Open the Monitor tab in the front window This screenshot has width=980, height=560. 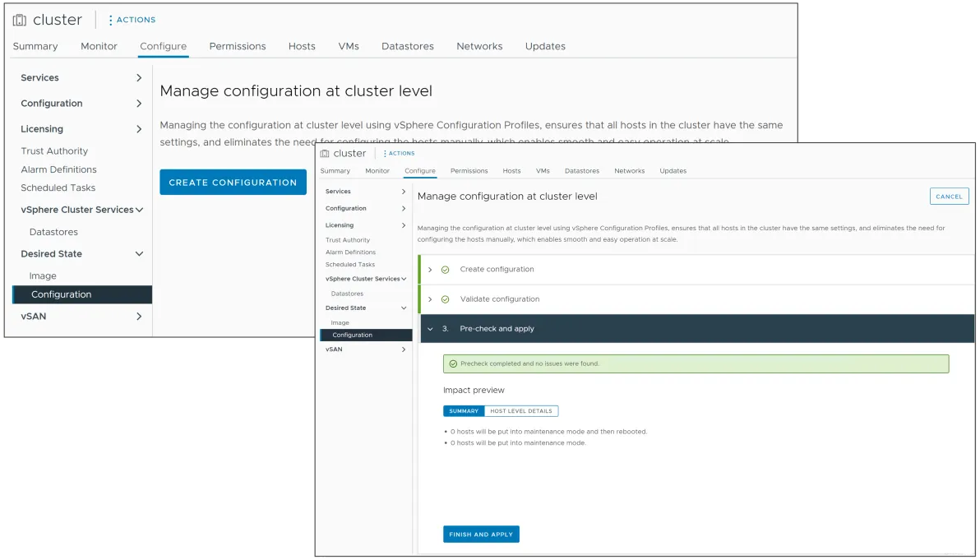[x=377, y=171]
